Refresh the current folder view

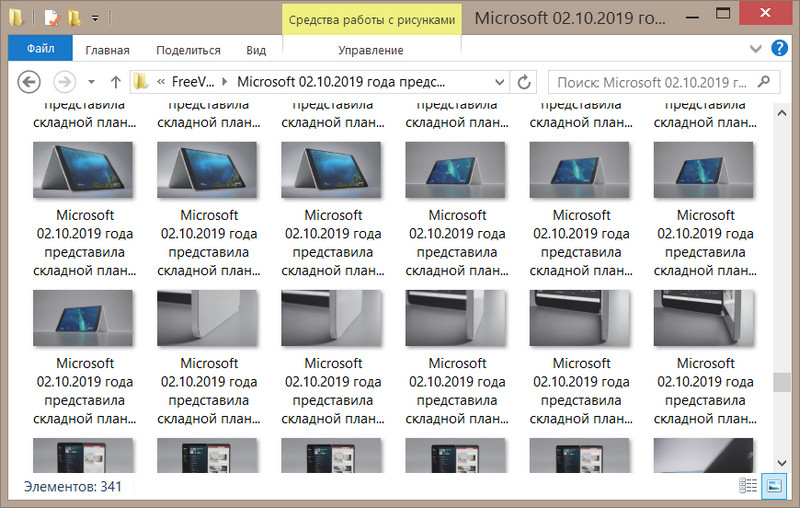tap(523, 82)
